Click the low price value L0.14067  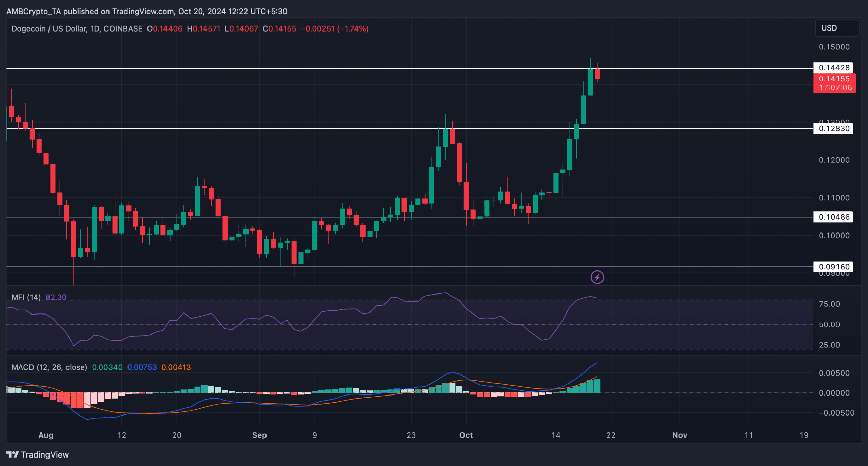tap(241, 29)
